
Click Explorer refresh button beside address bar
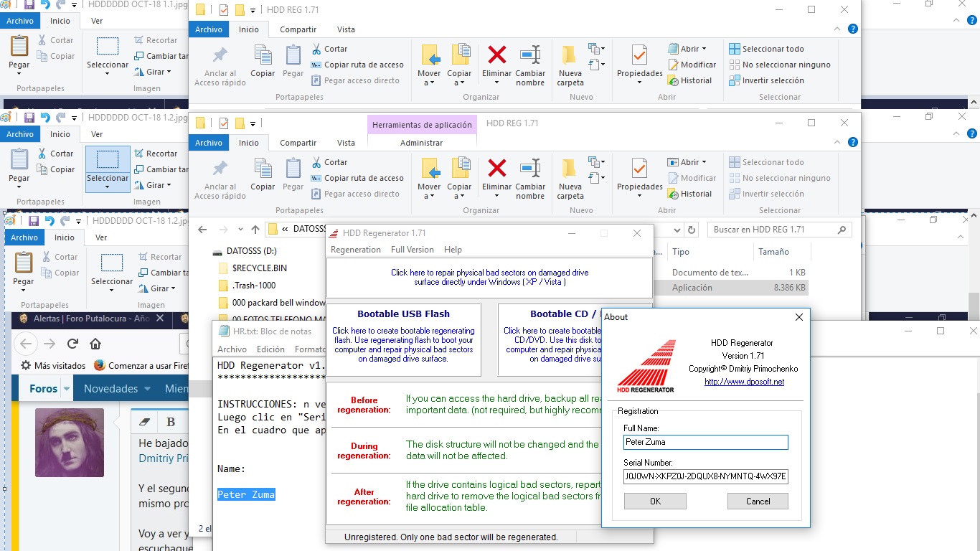pyautogui.click(x=692, y=230)
